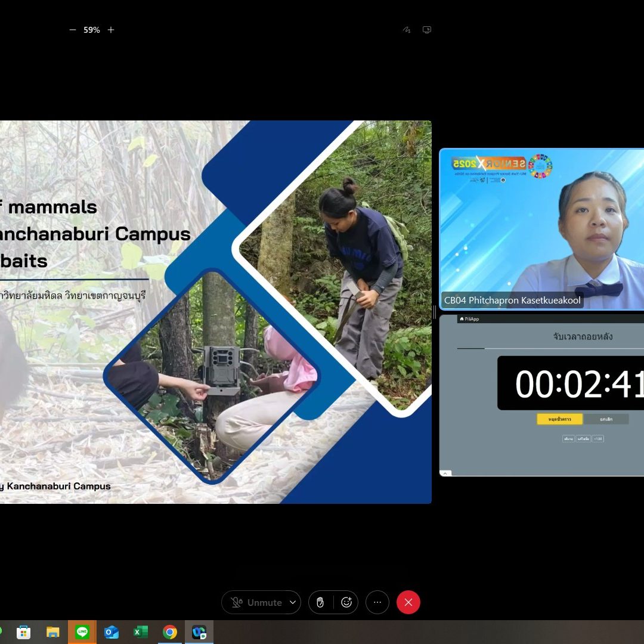Expand the chevron at the timer panel corner
This screenshot has width=644, height=644.
[x=446, y=473]
